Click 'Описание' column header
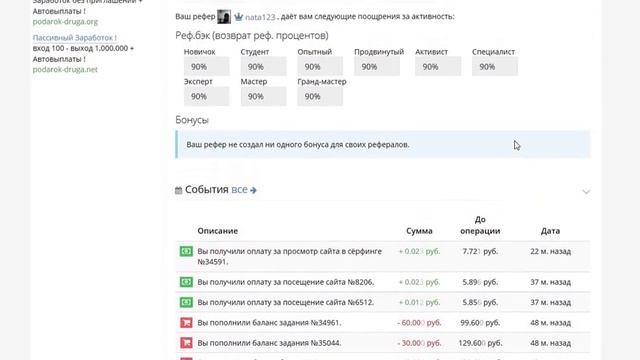The width and height of the screenshot is (640, 360). 218,231
